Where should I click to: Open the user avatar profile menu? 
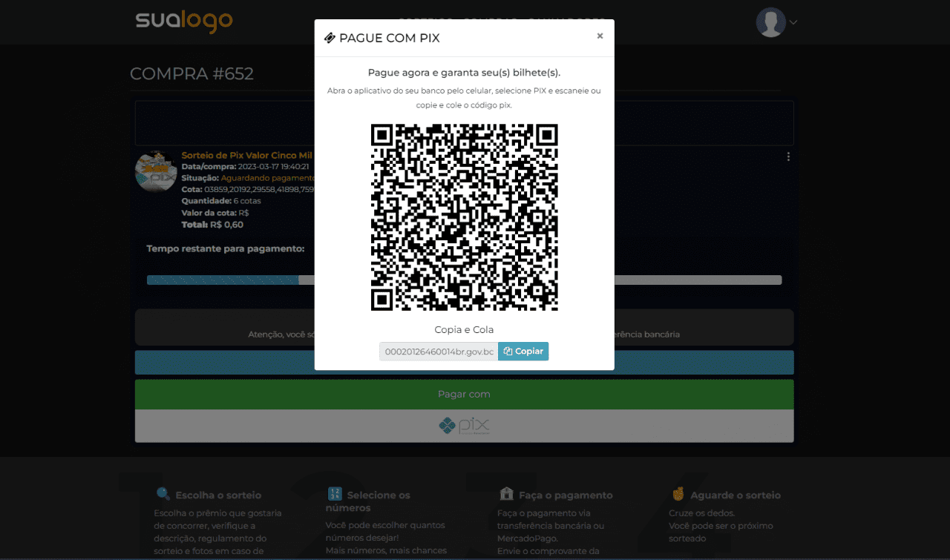[770, 22]
